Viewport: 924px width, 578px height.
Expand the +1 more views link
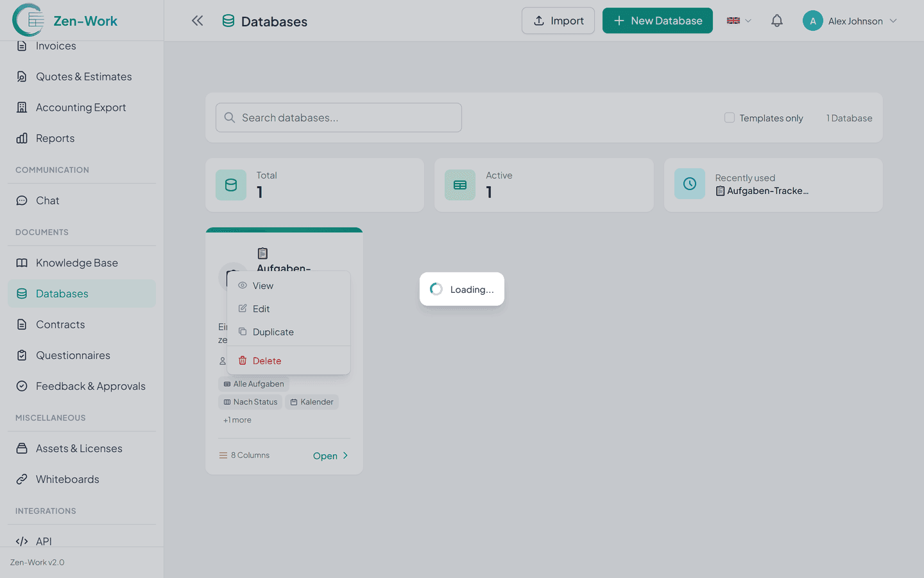pyautogui.click(x=237, y=420)
